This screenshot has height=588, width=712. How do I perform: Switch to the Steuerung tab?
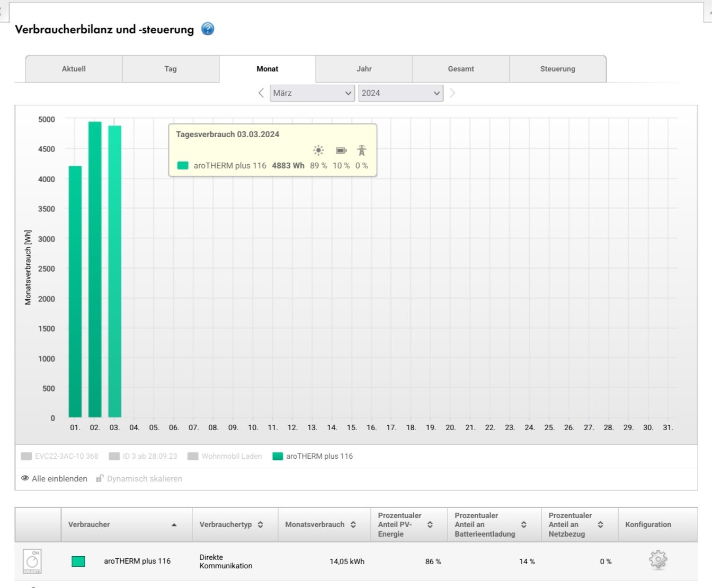click(x=557, y=69)
